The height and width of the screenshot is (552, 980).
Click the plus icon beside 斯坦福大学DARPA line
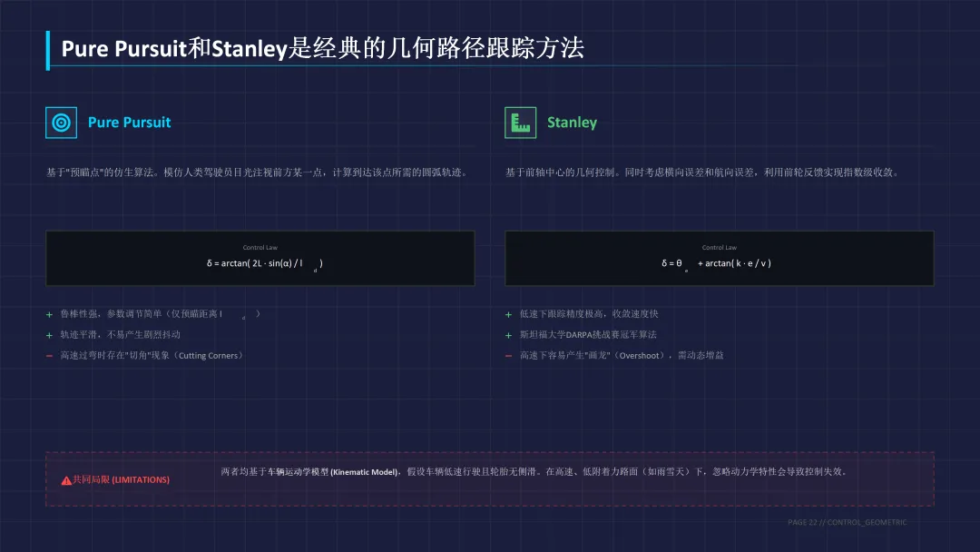509,335
